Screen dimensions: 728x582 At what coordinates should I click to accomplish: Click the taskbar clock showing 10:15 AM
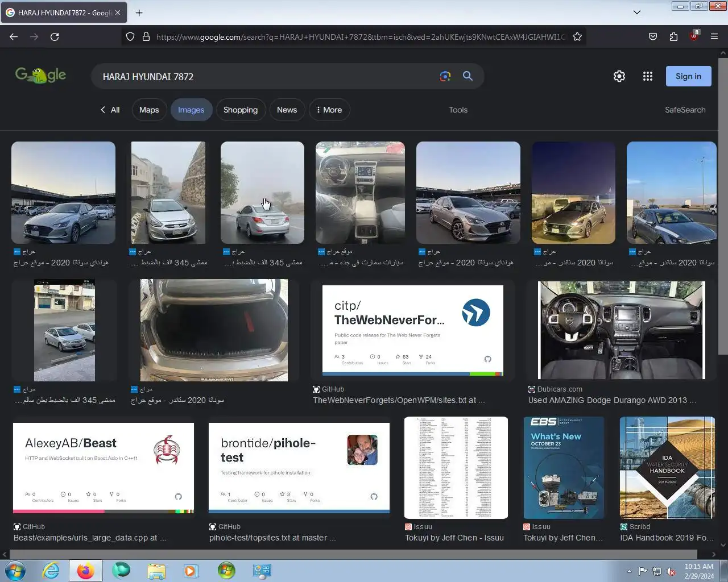click(x=699, y=571)
